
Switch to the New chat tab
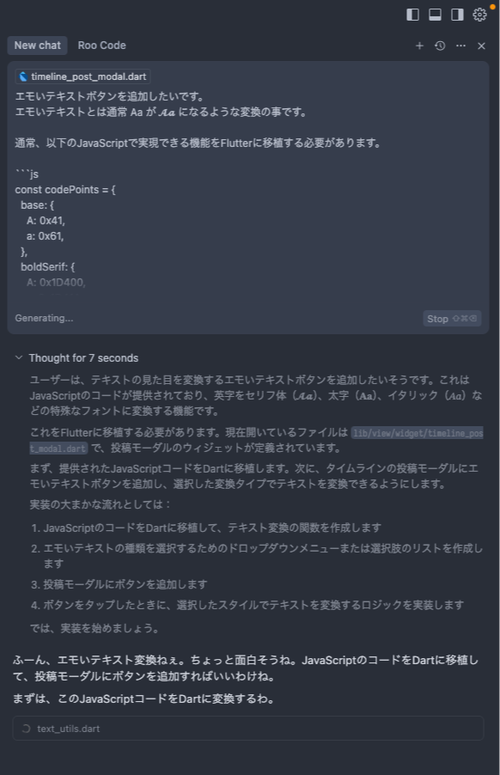tap(38, 45)
